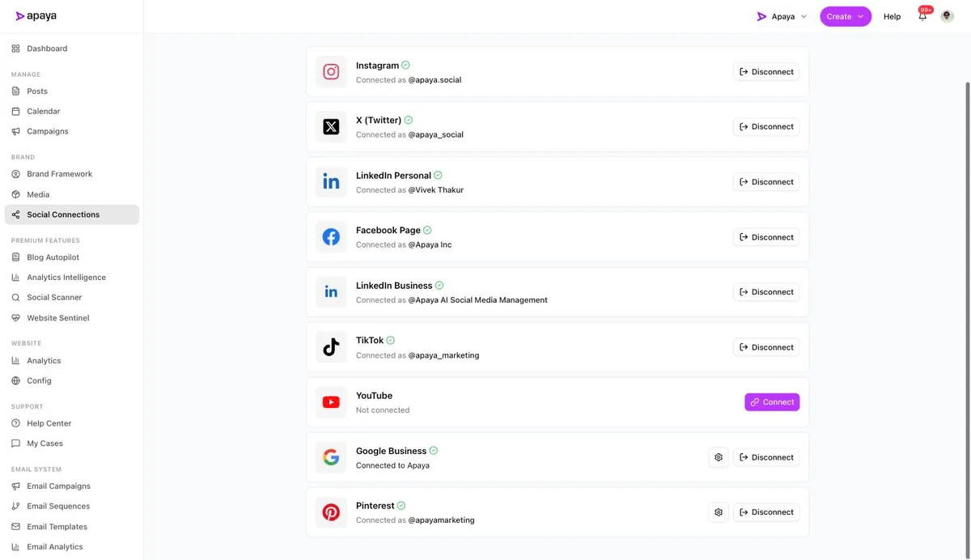971x560 pixels.
Task: Open the Create dropdown button
Action: pos(846,16)
